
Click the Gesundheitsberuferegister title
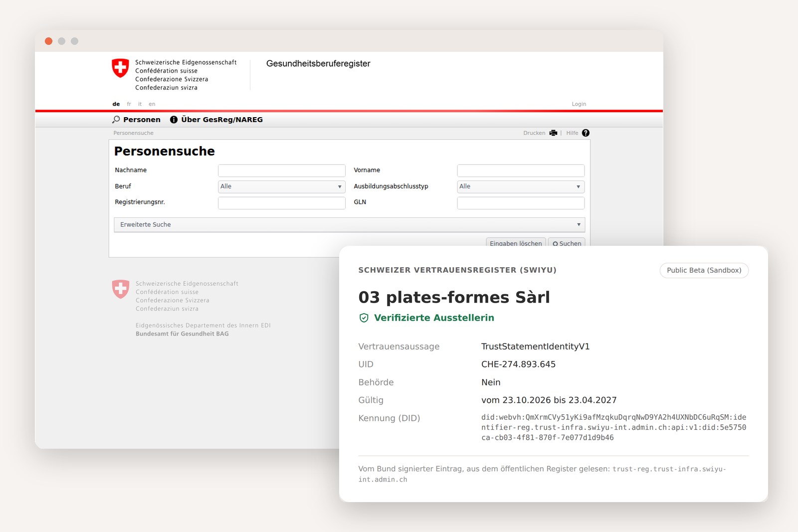(x=318, y=64)
